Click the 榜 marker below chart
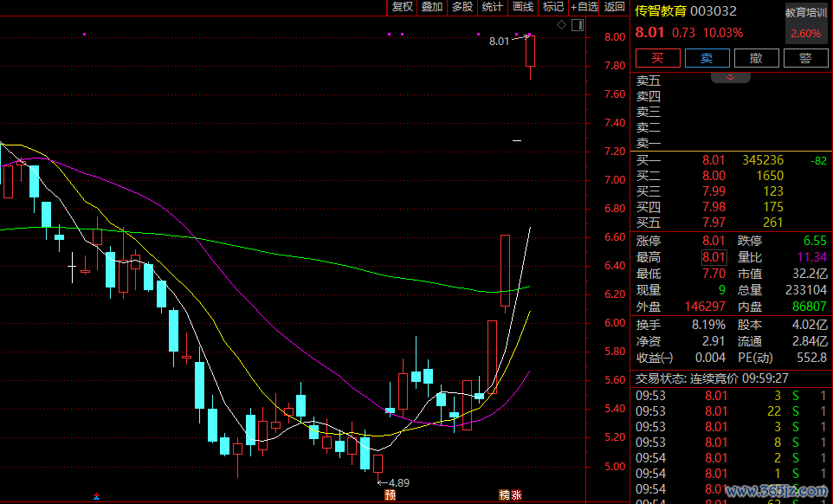Screen dimensions: 833x504 coord(505,495)
